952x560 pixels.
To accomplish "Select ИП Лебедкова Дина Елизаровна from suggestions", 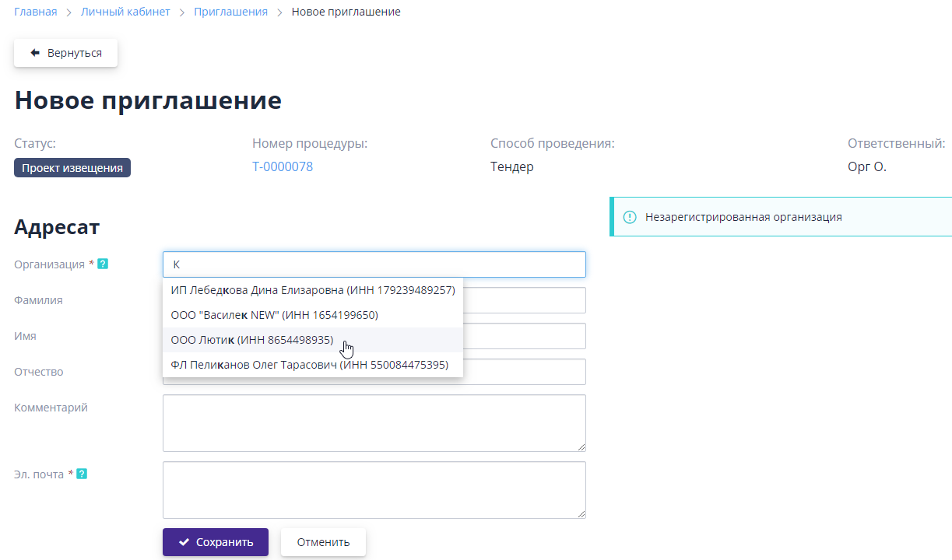I will (x=311, y=290).
